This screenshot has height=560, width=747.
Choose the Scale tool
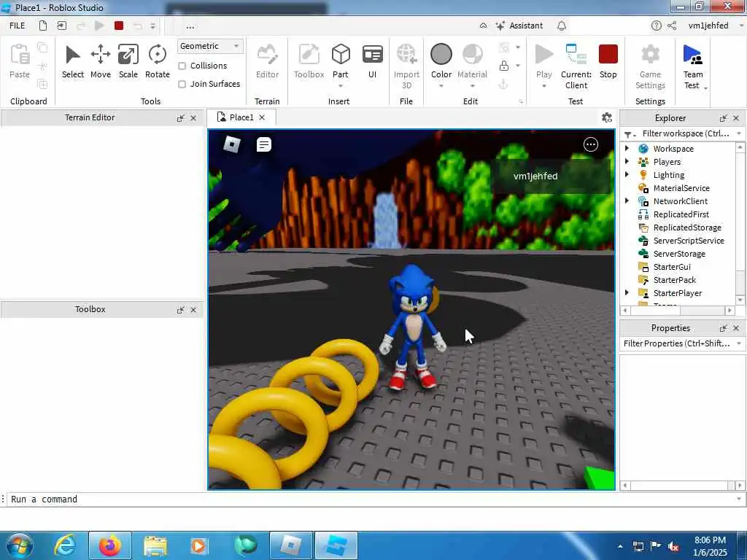coord(128,61)
